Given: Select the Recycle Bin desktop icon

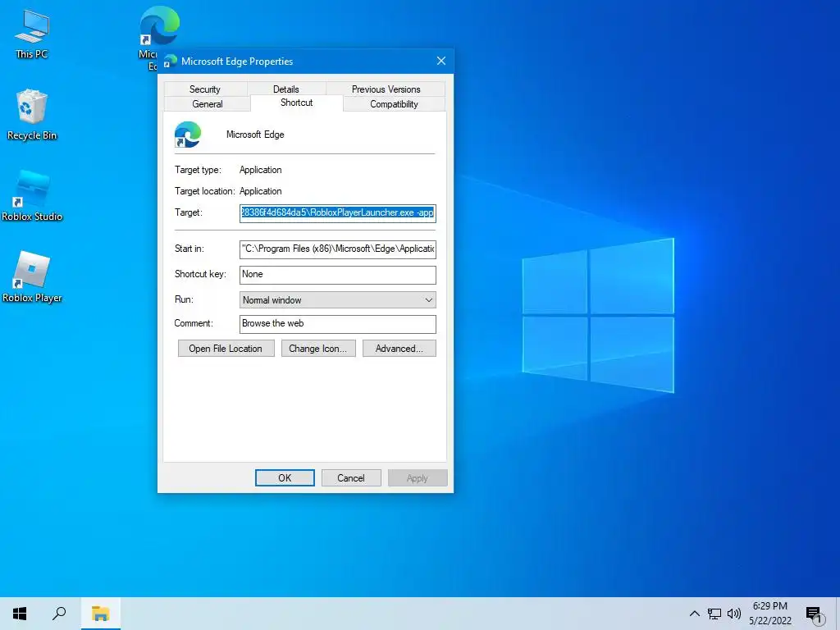Looking at the screenshot, I should 32,115.
